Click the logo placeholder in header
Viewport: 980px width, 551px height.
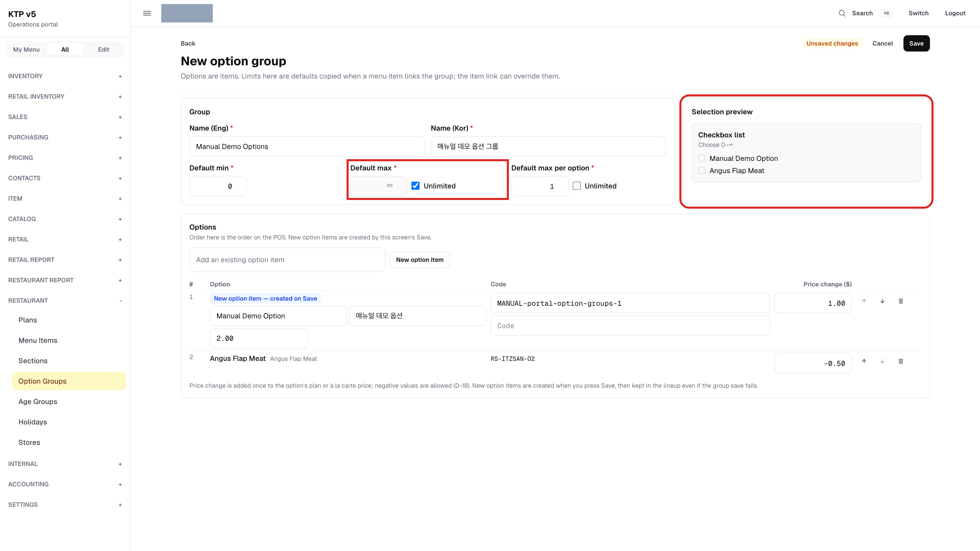pos(187,13)
